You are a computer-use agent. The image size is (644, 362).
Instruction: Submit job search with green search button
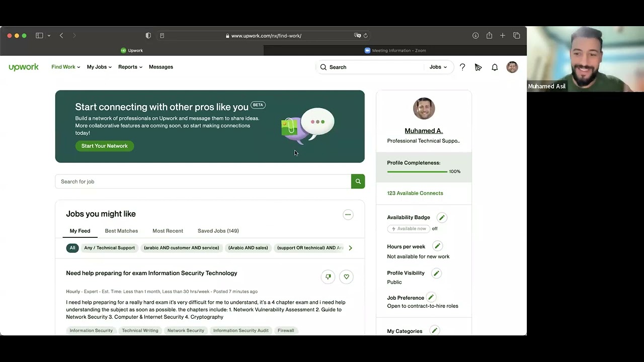[358, 182]
